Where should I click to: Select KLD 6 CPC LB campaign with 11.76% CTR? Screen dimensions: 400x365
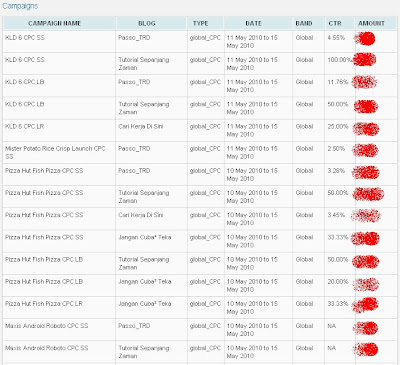coord(25,82)
